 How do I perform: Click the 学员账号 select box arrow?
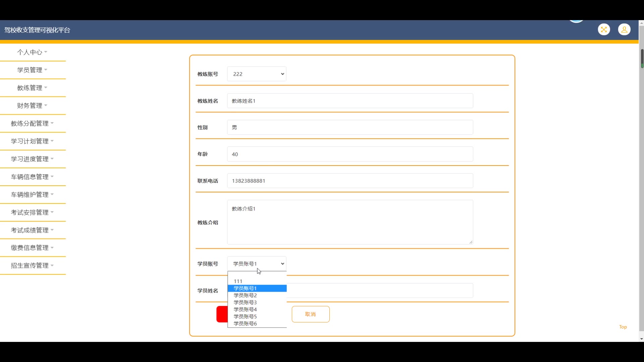pos(282,264)
